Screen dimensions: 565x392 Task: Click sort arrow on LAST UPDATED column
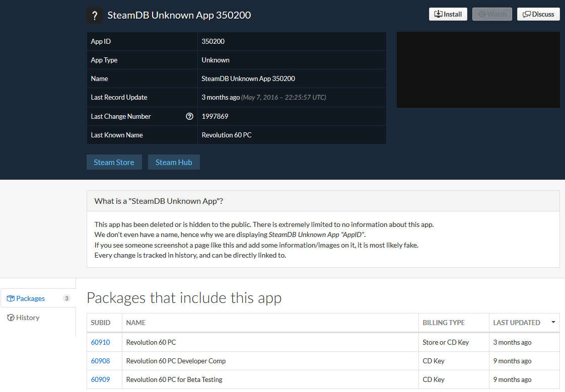(x=553, y=322)
